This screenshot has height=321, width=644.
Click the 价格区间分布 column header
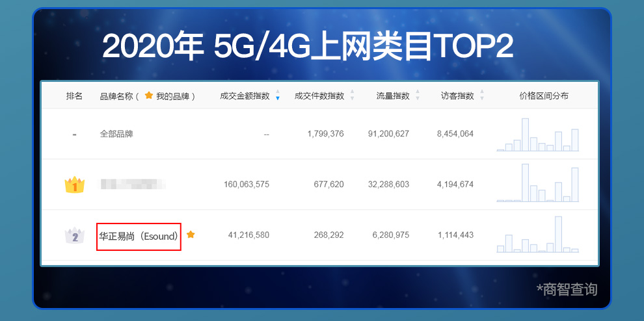(x=544, y=96)
